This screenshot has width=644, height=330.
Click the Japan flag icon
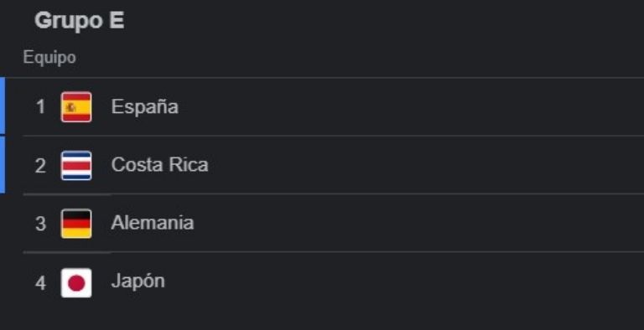[76, 283]
